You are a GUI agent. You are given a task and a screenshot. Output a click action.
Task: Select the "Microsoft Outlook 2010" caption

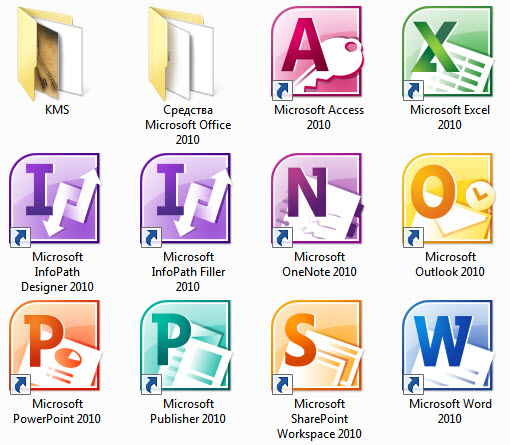pyautogui.click(x=450, y=265)
